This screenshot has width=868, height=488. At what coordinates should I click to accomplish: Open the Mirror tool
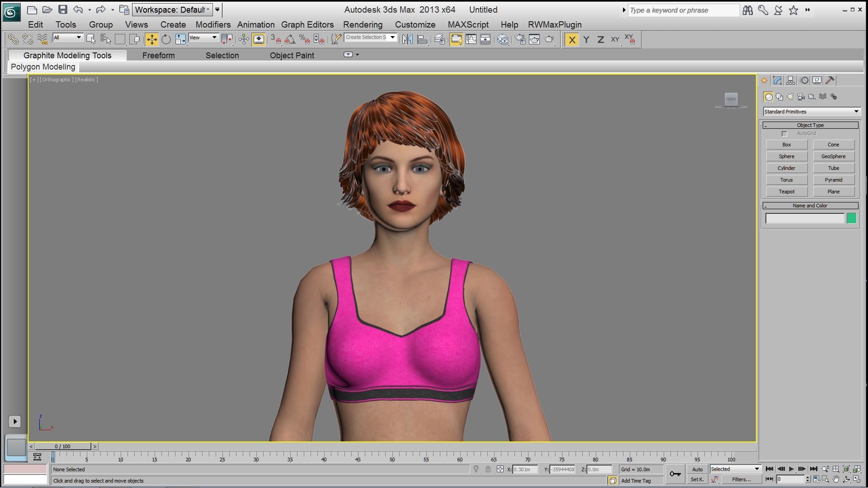407,40
